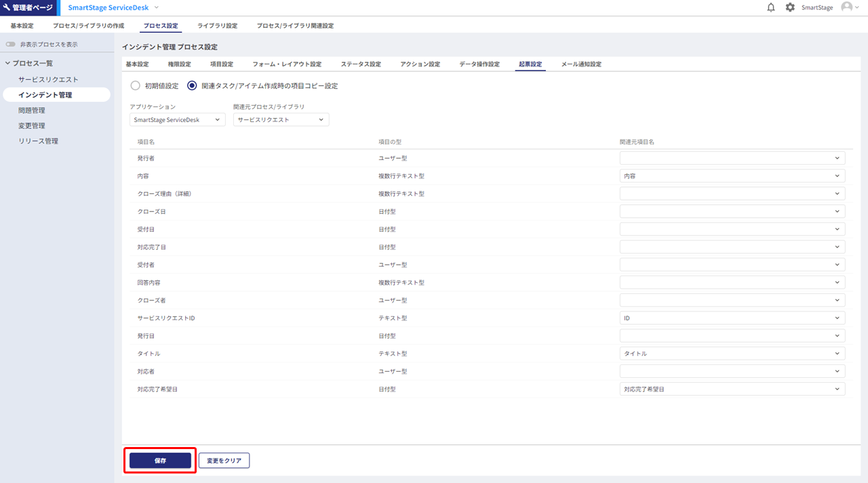
Task: Select 問題管理 in the process list
Action: point(32,110)
